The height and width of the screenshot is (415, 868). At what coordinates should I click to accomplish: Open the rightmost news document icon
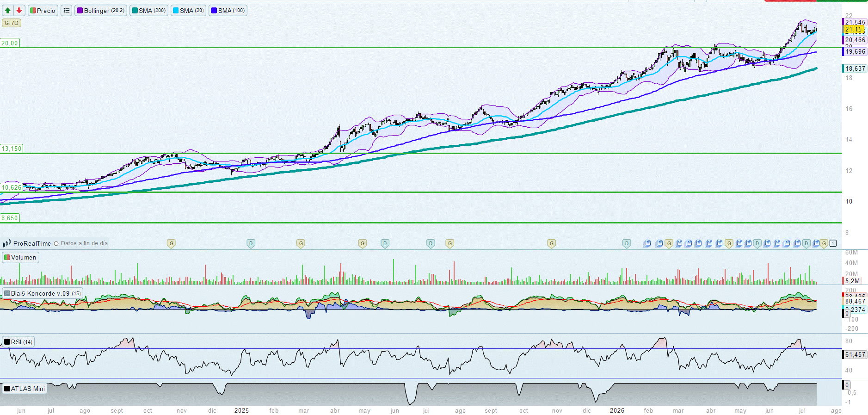coord(816,243)
